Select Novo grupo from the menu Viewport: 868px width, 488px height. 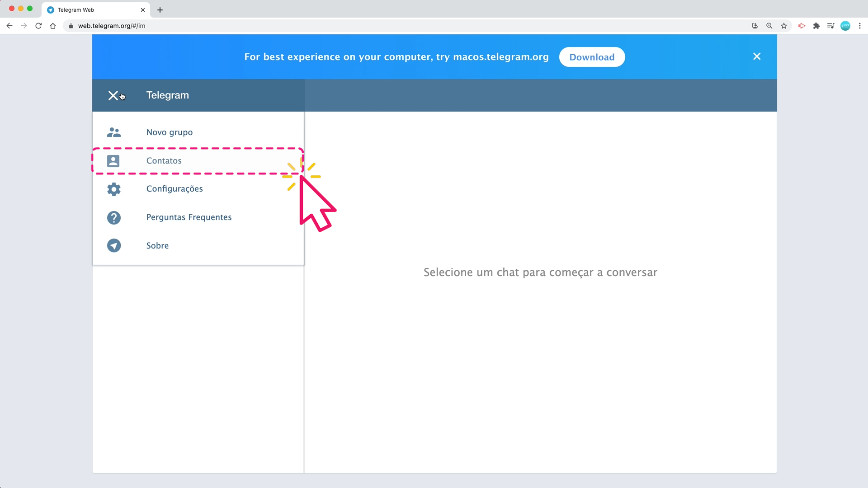(x=170, y=131)
